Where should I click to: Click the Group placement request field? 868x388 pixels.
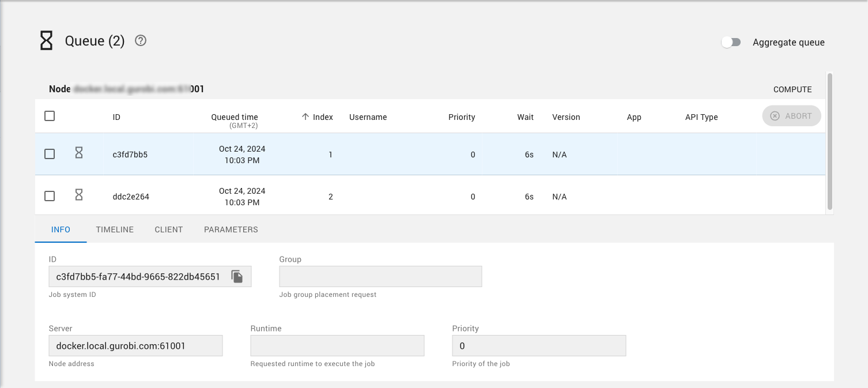point(380,277)
